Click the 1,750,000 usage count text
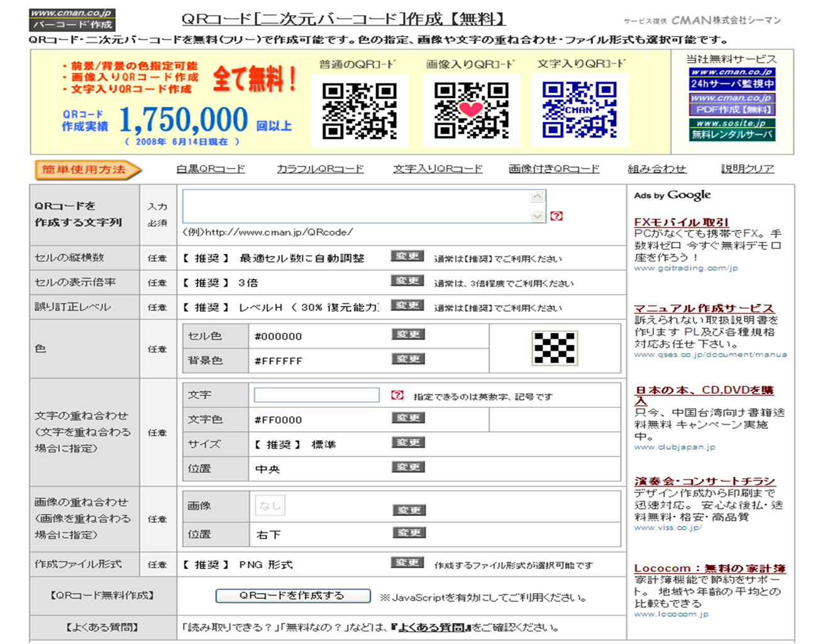This screenshot has width=823, height=644. (184, 119)
